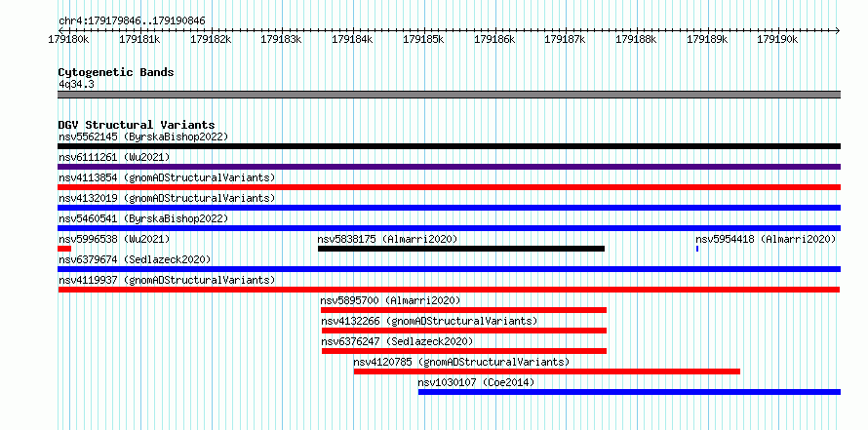Click the ruler's left end arrow

click(59, 30)
